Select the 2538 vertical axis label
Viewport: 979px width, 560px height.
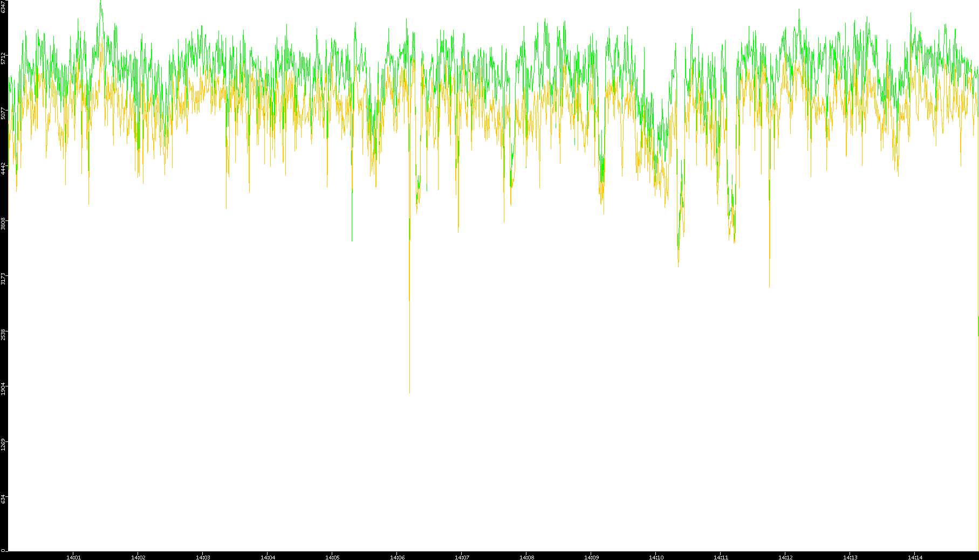(4, 334)
